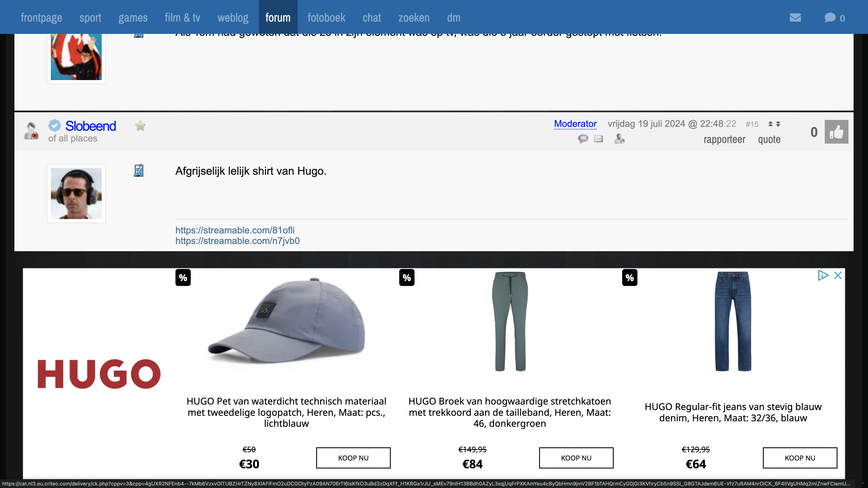The height and width of the screenshot is (488, 868).
Task: Close the HUGO advertisement with the X
Action: coord(838,275)
